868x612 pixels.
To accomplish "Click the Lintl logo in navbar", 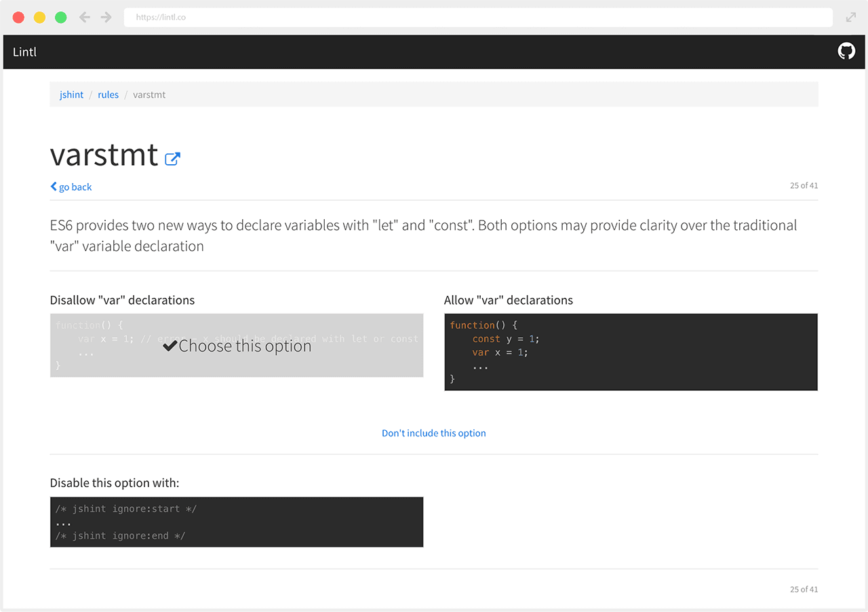I will click(x=24, y=52).
